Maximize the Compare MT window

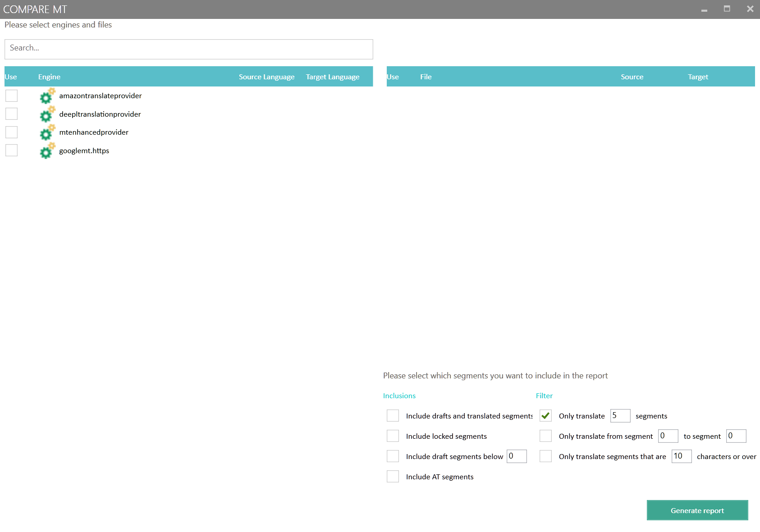click(x=727, y=9)
